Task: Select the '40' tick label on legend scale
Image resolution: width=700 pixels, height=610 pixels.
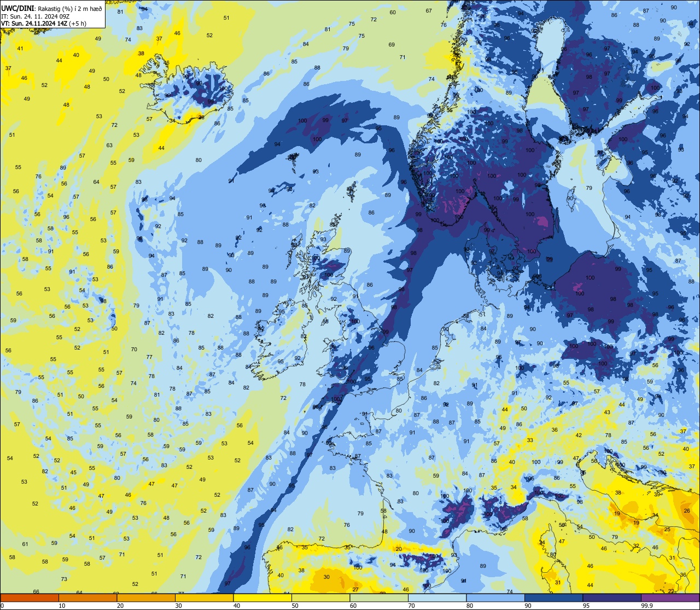Action: [236, 606]
